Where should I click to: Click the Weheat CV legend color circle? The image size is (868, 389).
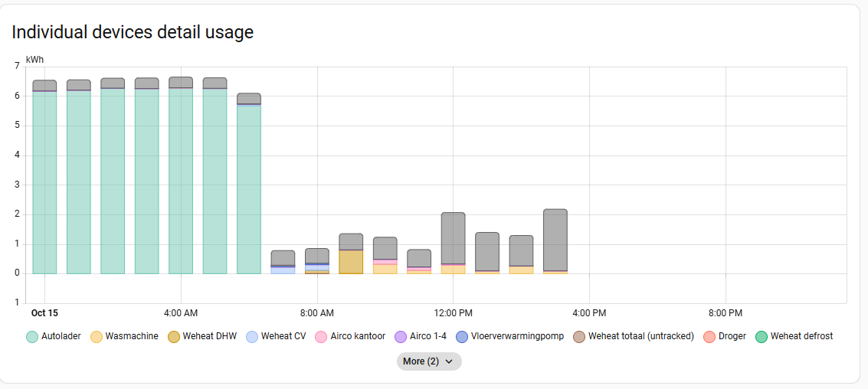point(252,336)
